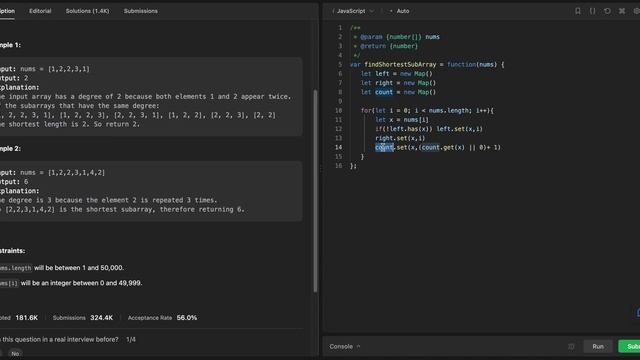
Task: Click the keyboard shortcuts command icon
Action: (x=622, y=11)
